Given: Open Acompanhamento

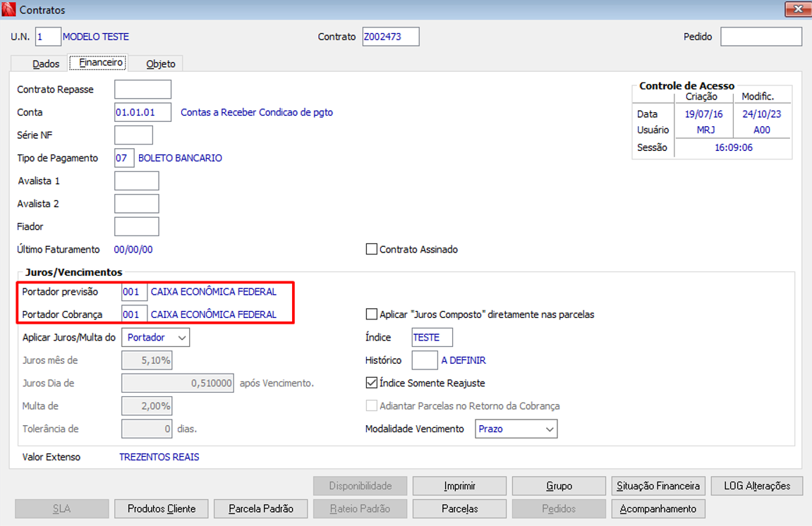Looking at the screenshot, I should point(658,508).
